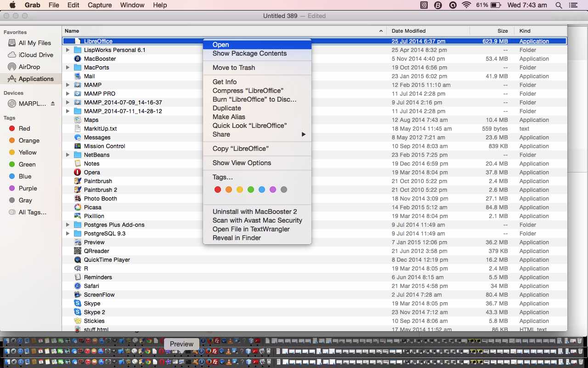The image size is (588, 368).
Task: Select Applications in Favorites sidebar
Action: tap(30, 79)
